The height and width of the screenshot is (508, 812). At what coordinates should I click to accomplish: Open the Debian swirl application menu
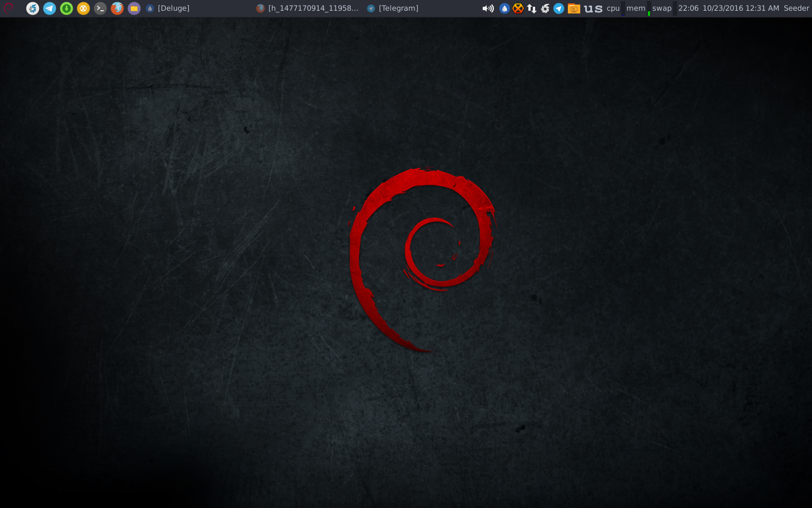pyautogui.click(x=8, y=8)
